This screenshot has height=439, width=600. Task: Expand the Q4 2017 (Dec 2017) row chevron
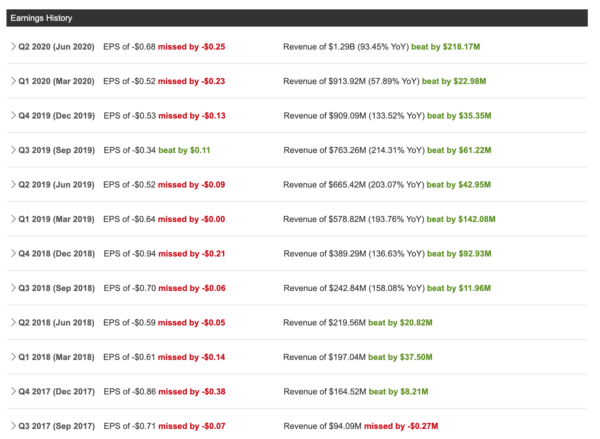click(x=13, y=391)
